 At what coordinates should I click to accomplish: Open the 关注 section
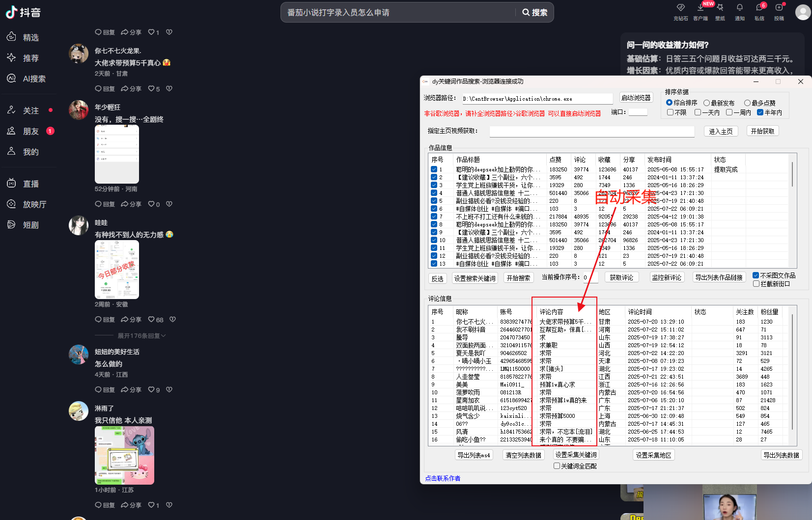(x=30, y=110)
